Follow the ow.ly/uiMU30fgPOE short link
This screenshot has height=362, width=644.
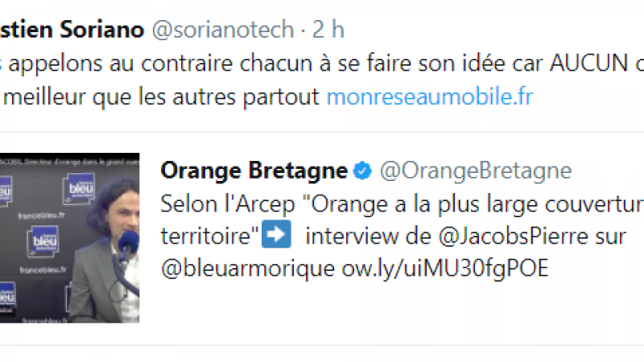click(441, 268)
